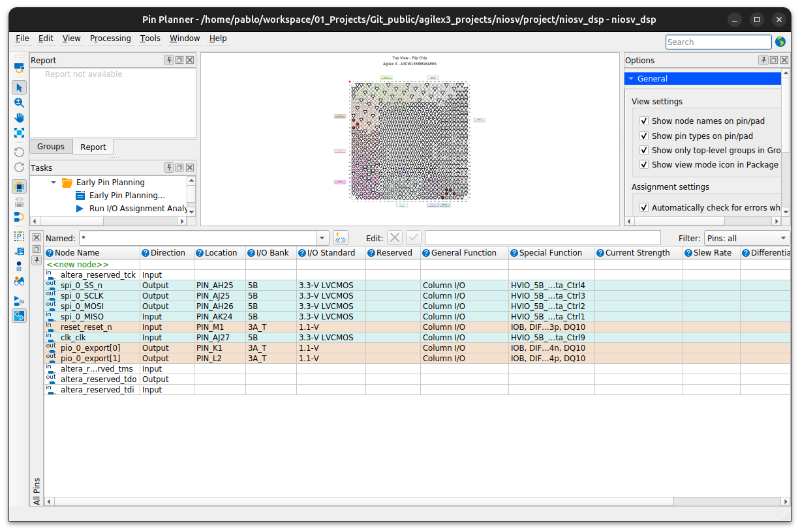Start Run I/O Assignment Analysis task
This screenshot has height=532, width=800.
click(x=131, y=209)
